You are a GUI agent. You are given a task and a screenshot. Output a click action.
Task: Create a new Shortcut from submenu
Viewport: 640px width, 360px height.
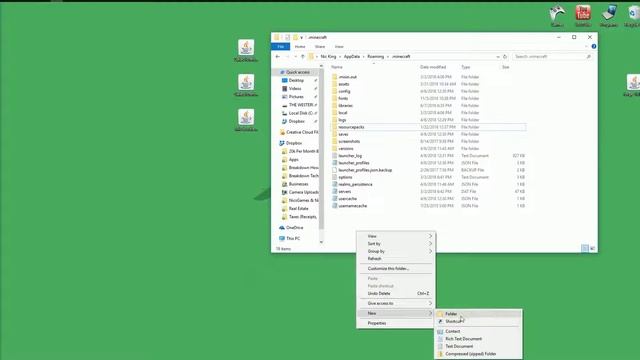[x=478, y=322]
